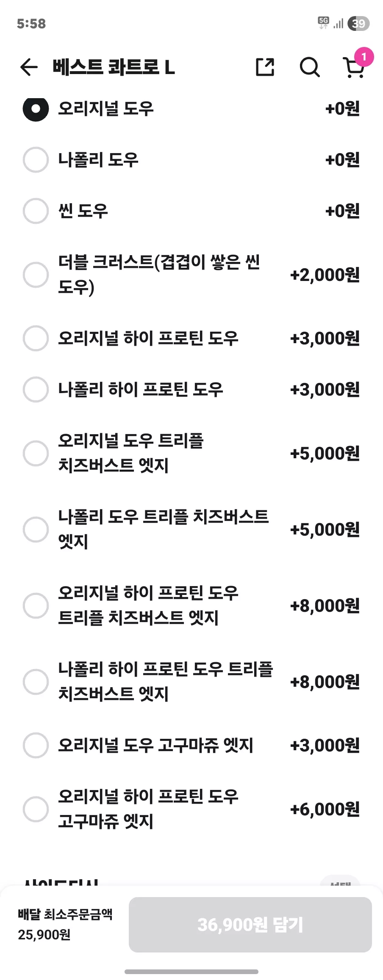The image size is (383, 980).
Task: Open the shopping cart icon
Action: (353, 68)
